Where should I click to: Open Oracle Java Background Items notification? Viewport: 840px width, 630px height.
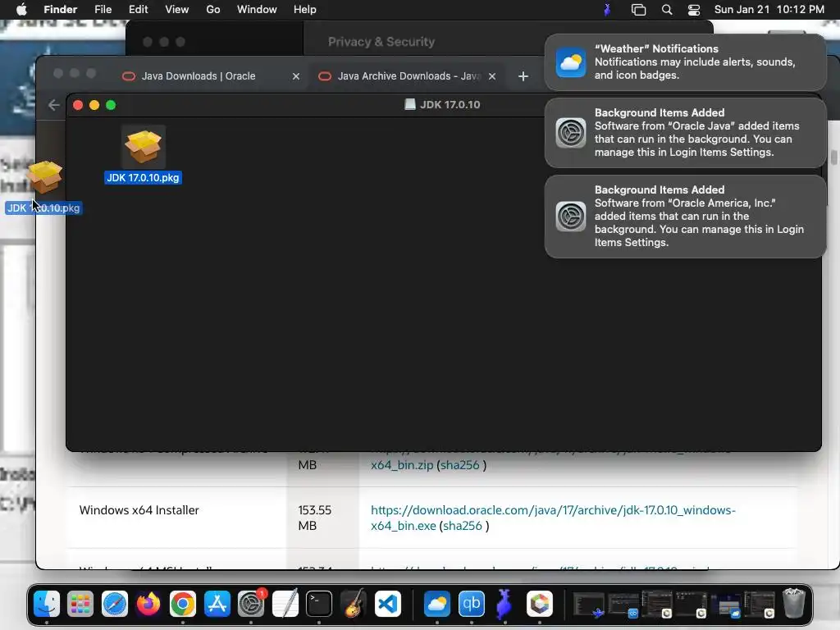tap(685, 133)
